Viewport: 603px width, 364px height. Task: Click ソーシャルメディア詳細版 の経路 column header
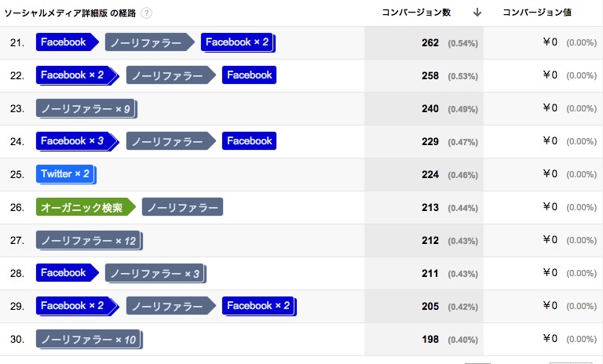tap(70, 13)
